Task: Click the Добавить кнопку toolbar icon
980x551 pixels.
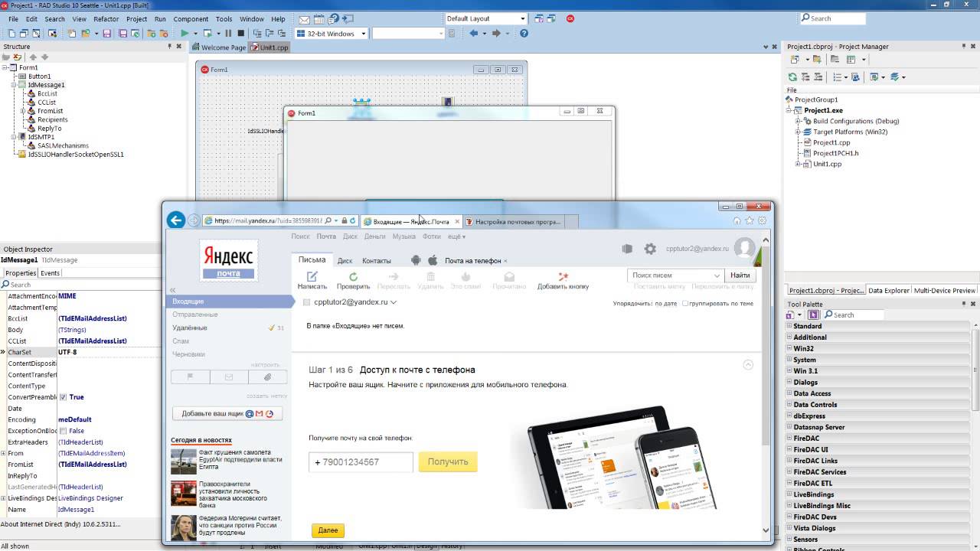Action: pos(563,280)
